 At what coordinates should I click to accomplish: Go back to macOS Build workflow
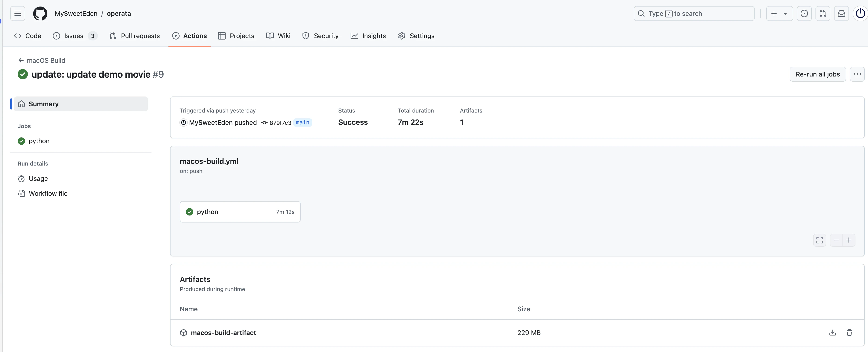click(x=42, y=60)
